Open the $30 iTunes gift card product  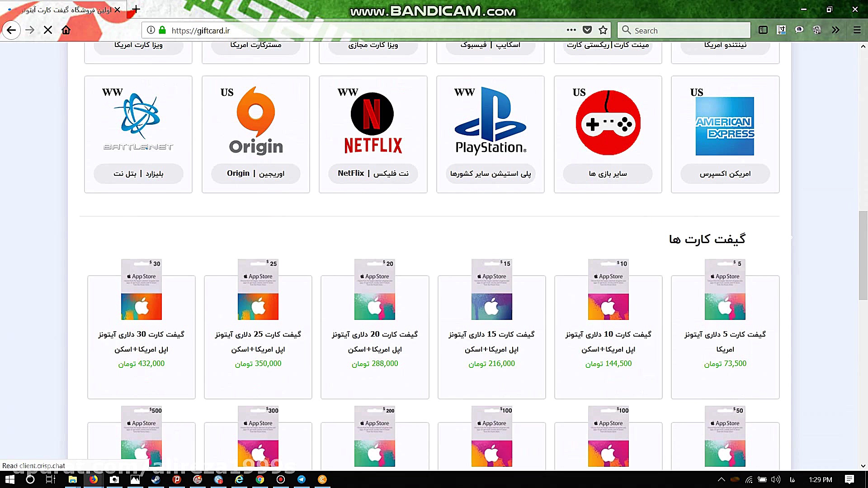point(142,334)
